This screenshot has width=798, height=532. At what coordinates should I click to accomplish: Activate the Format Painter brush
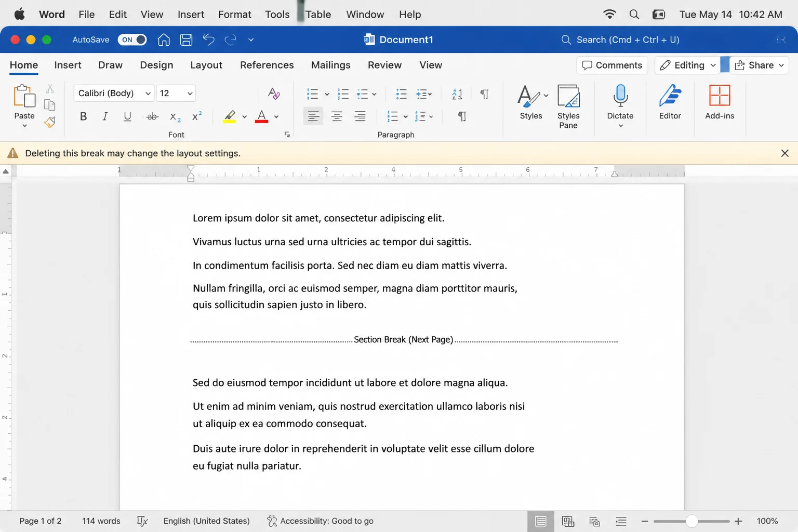coord(50,122)
